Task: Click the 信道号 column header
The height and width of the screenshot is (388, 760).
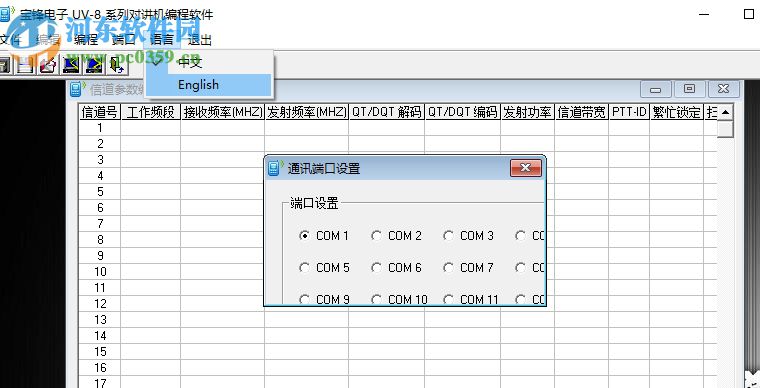Action: (x=99, y=112)
